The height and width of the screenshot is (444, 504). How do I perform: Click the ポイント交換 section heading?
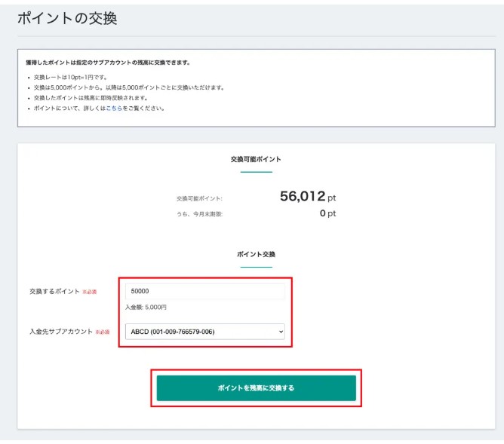tap(256, 255)
